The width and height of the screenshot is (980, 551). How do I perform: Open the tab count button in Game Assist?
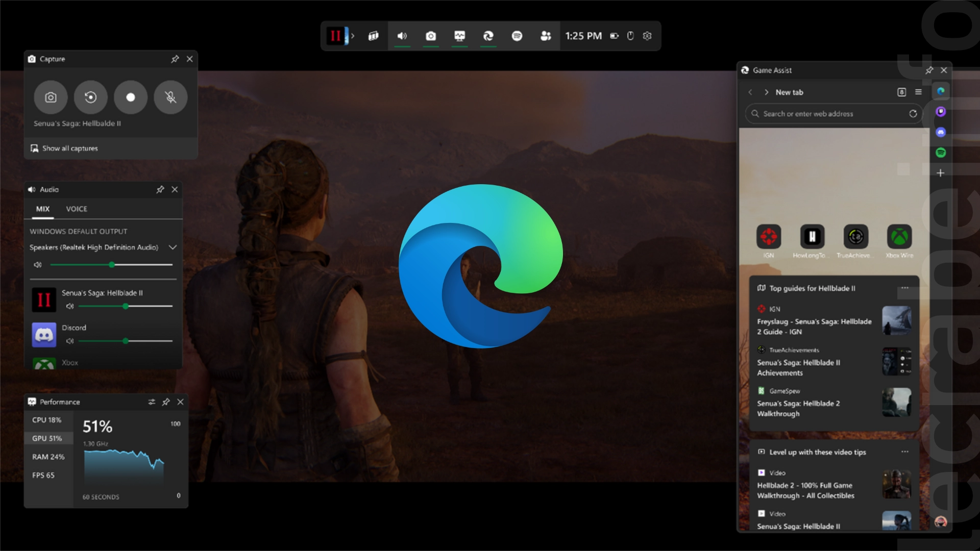click(902, 92)
